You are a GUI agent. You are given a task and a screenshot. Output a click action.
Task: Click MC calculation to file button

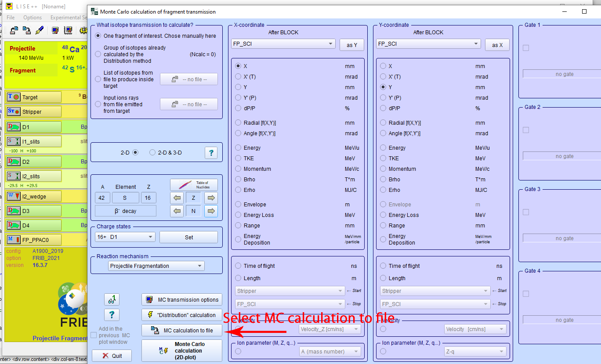click(182, 331)
